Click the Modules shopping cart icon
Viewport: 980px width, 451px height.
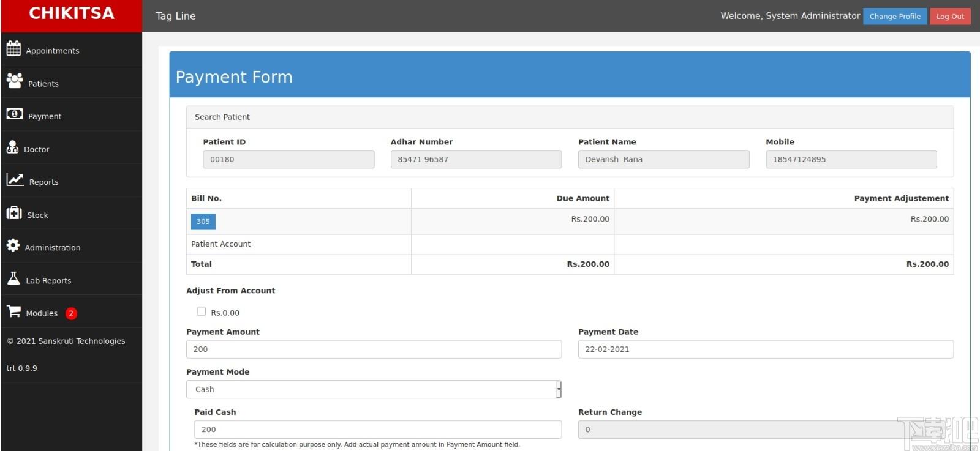pos(13,311)
